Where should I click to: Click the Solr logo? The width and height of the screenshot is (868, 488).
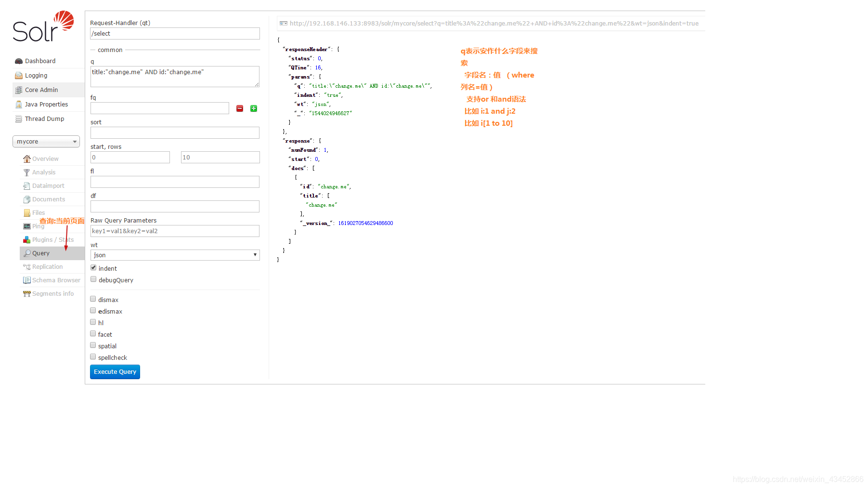43,26
